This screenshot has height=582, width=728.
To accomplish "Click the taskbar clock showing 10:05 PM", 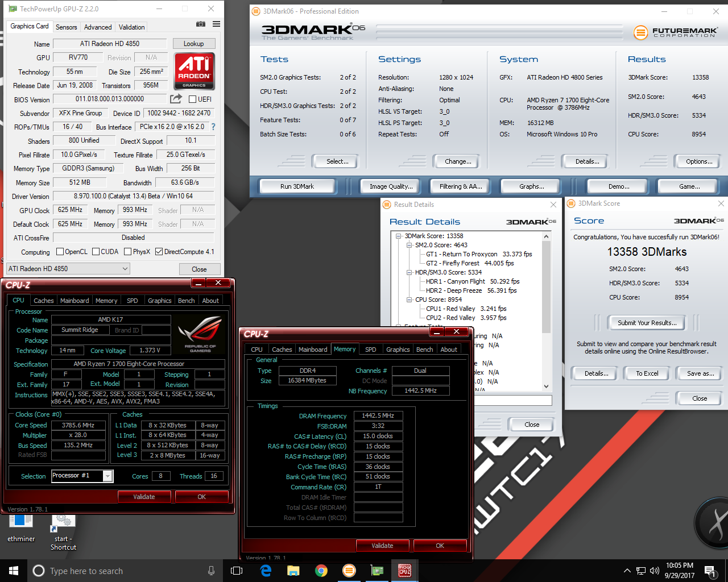I will (x=679, y=571).
